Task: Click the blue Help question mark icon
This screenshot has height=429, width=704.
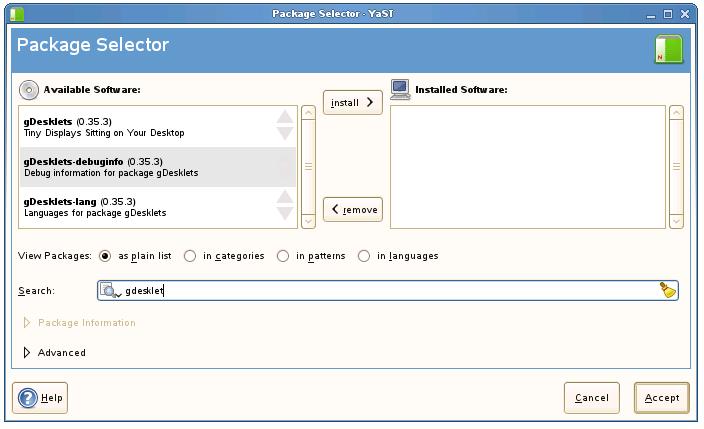Action: point(28,398)
